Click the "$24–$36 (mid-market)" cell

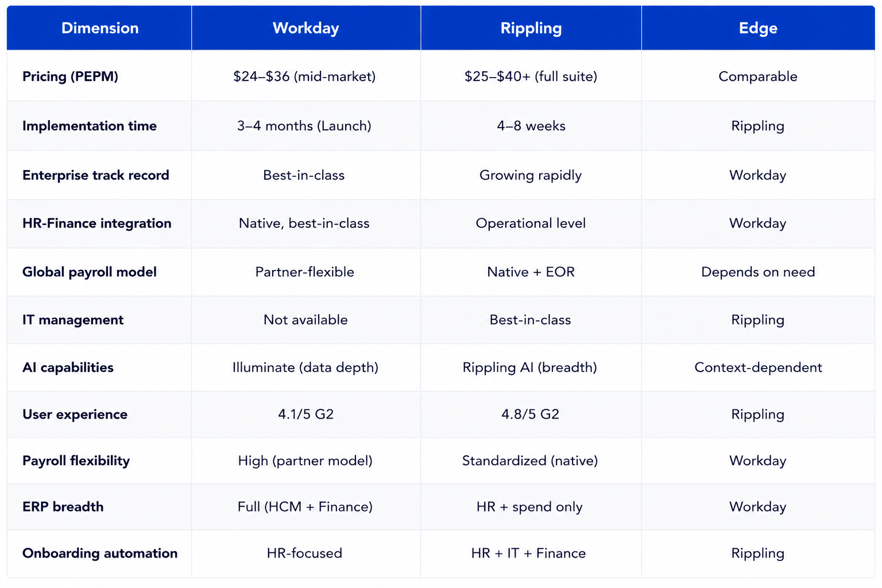(304, 76)
